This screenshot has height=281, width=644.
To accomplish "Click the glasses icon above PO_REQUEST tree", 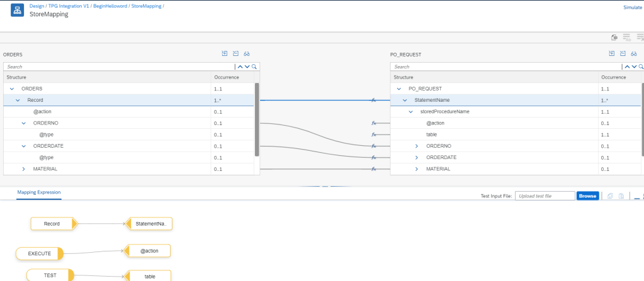I will [634, 54].
